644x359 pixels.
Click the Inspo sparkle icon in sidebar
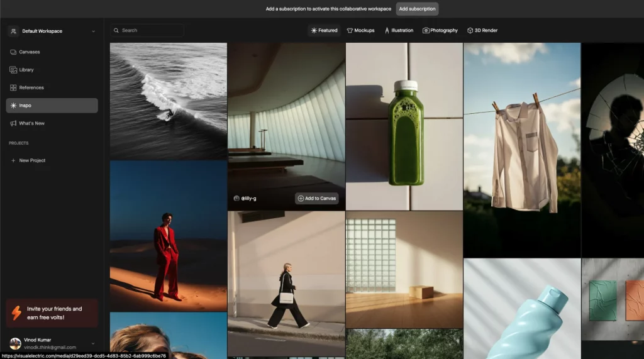pyautogui.click(x=13, y=106)
